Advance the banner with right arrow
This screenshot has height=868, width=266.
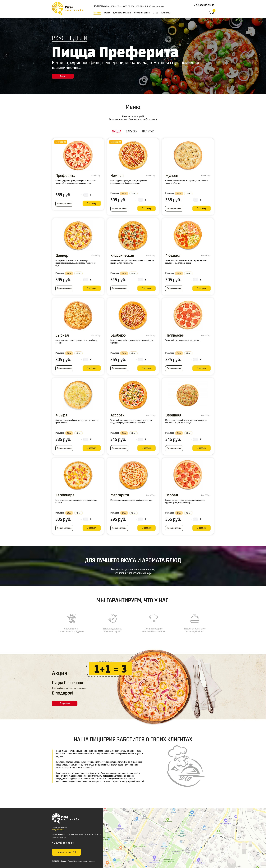pyautogui.click(x=260, y=55)
